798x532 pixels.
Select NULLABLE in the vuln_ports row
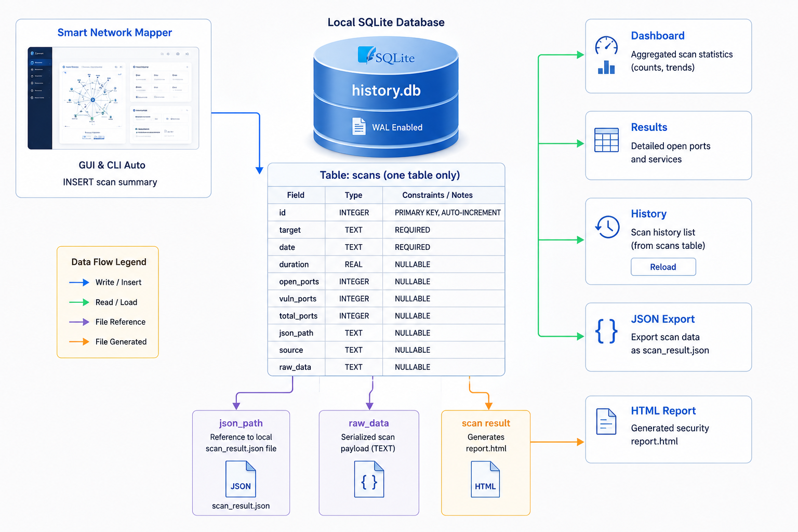[413, 299]
